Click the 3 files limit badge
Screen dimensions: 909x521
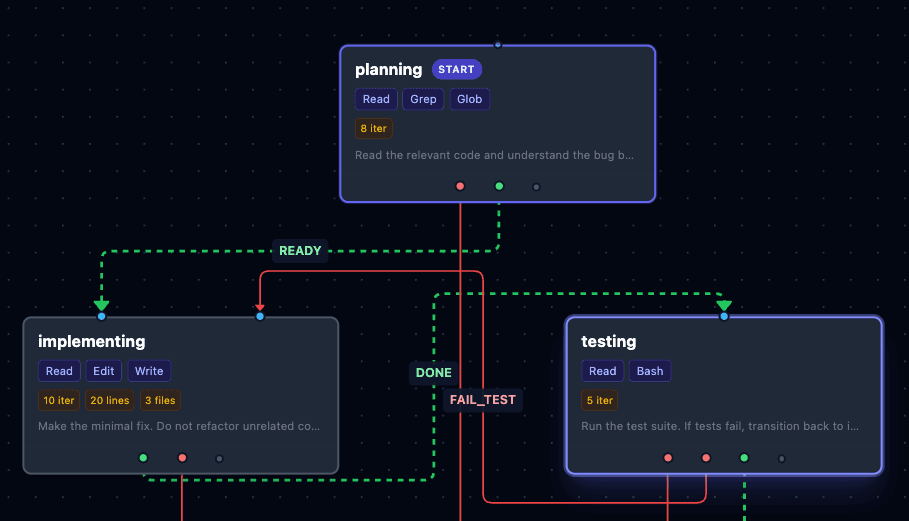coord(160,400)
